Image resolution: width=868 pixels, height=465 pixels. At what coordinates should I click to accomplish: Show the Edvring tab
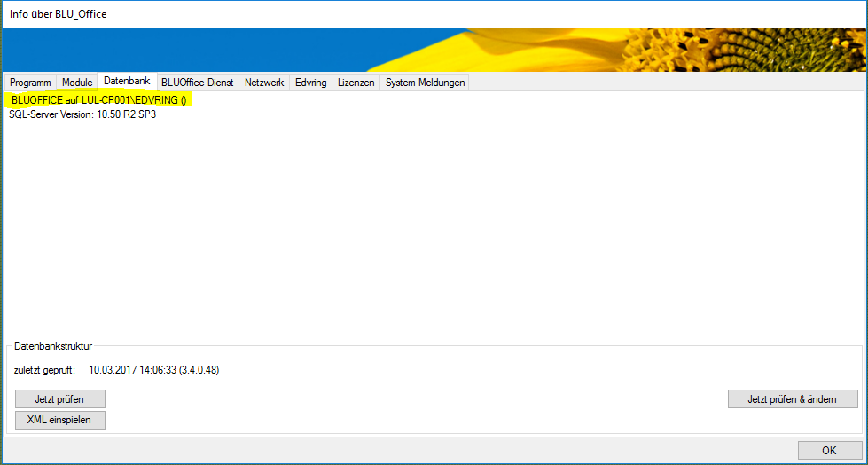(x=310, y=82)
